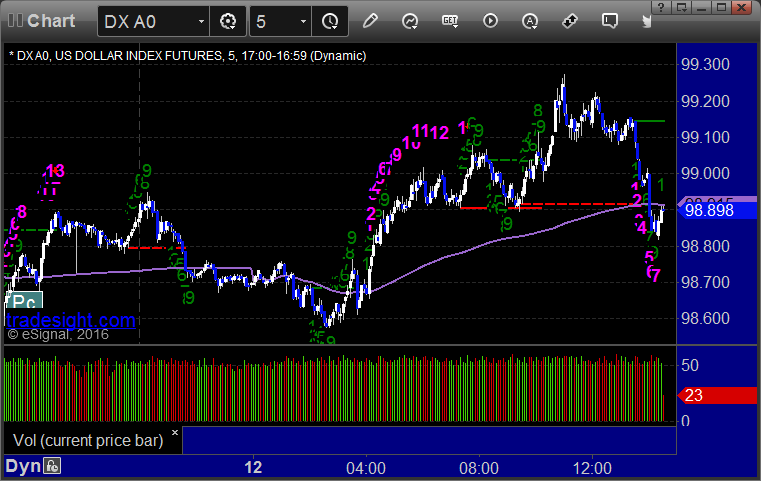Share chart via Twitter bird icon
The image size is (761, 481).
pyautogui.click(x=646, y=21)
